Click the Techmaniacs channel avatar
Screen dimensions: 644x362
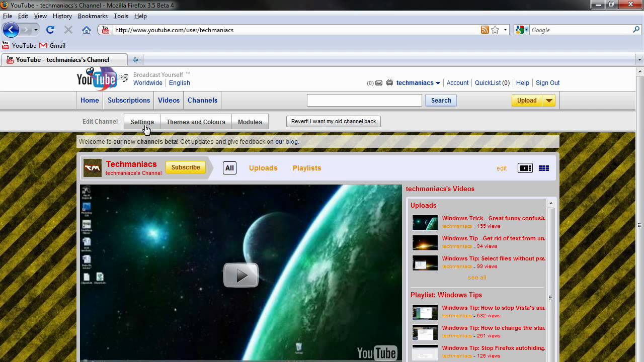[93, 168]
